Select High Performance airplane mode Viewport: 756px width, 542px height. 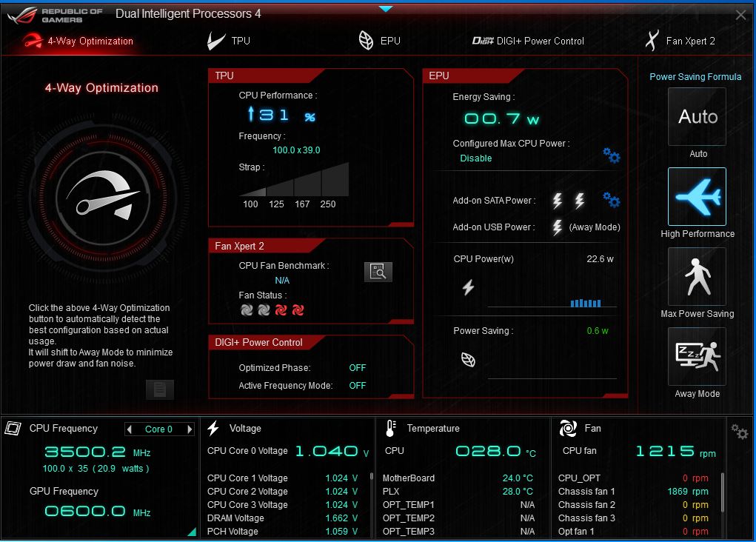tap(698, 197)
